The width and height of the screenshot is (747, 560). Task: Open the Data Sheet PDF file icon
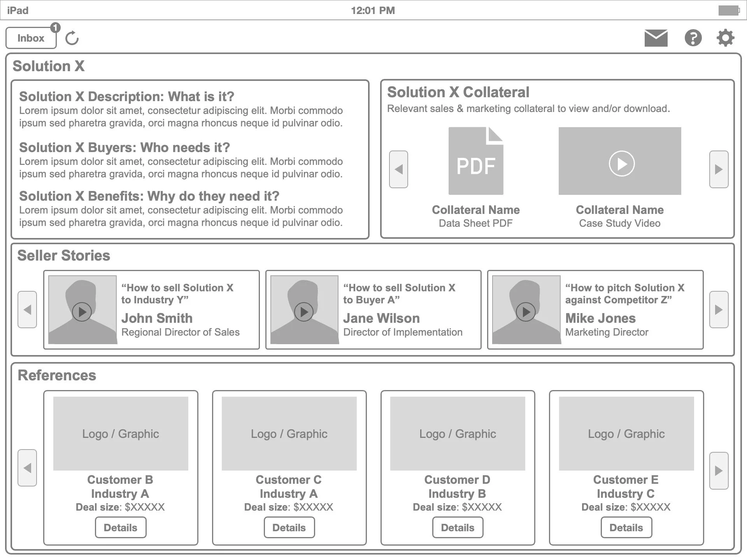475,161
